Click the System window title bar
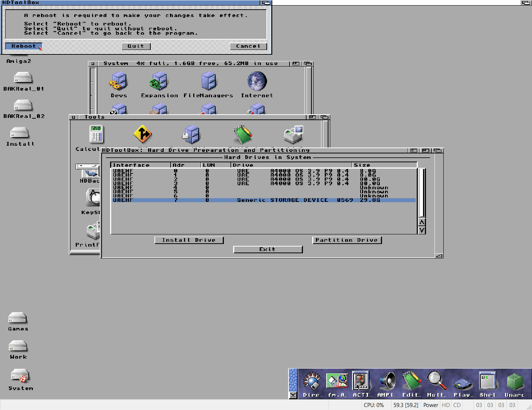 point(193,64)
